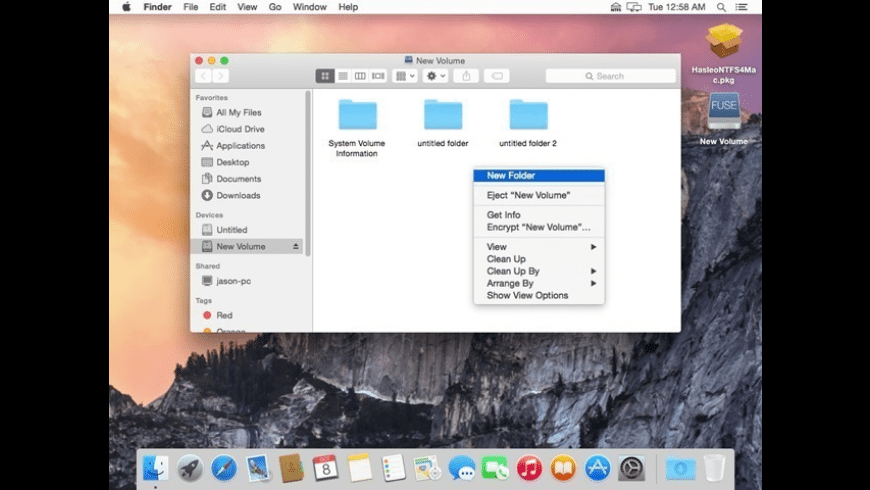Select the Red tag in sidebar
The height and width of the screenshot is (490, 870).
(224, 315)
